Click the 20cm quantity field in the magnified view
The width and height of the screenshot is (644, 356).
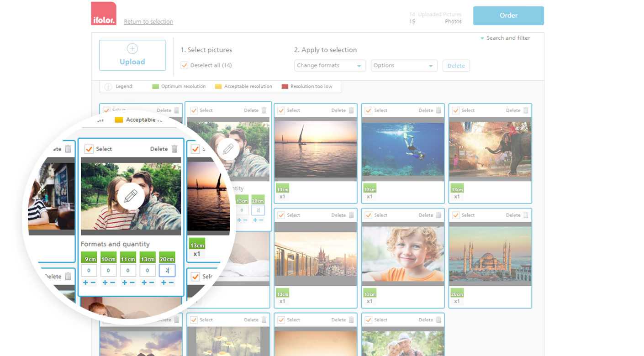point(167,271)
